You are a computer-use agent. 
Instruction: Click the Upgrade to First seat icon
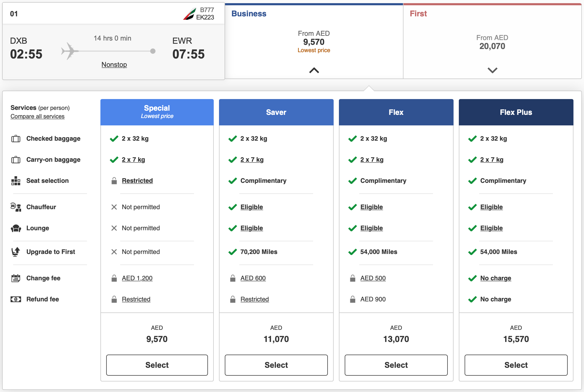point(16,252)
